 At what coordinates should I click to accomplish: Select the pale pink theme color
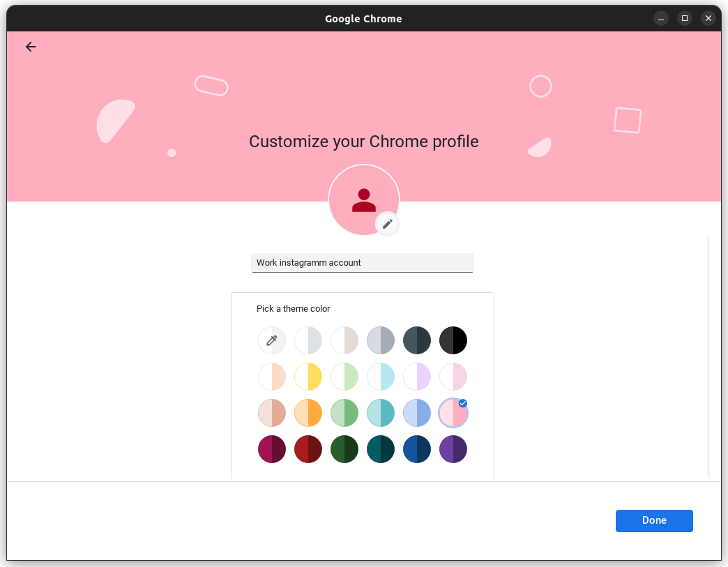pos(453,377)
